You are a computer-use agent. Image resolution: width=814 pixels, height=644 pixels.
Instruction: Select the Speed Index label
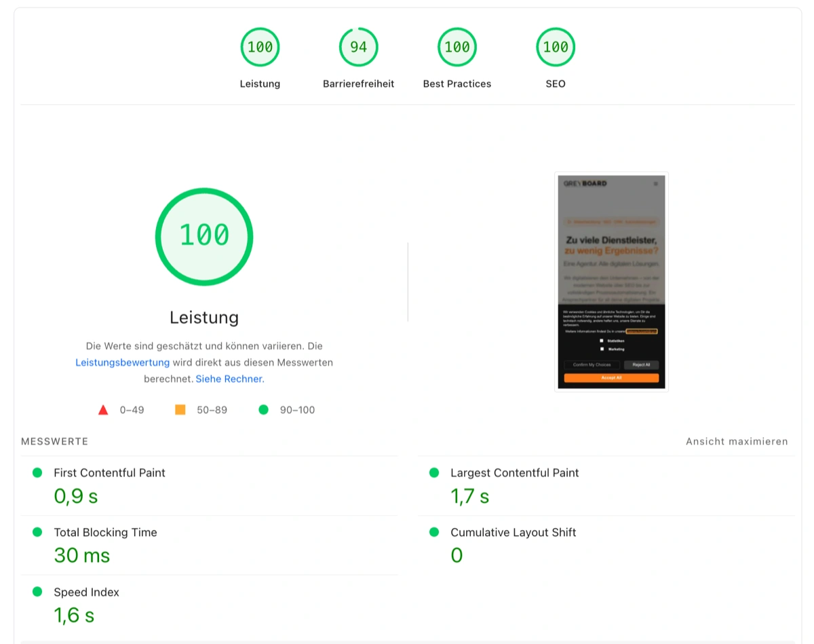(86, 592)
